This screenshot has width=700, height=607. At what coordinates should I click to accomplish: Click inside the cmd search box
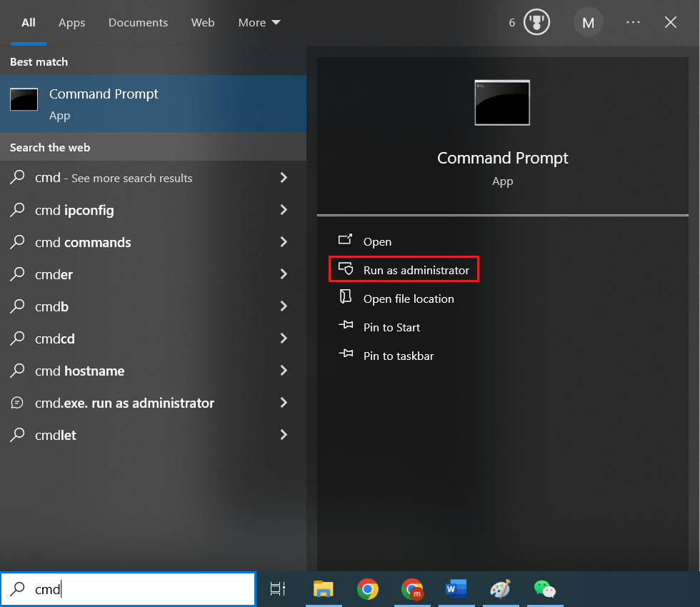129,588
